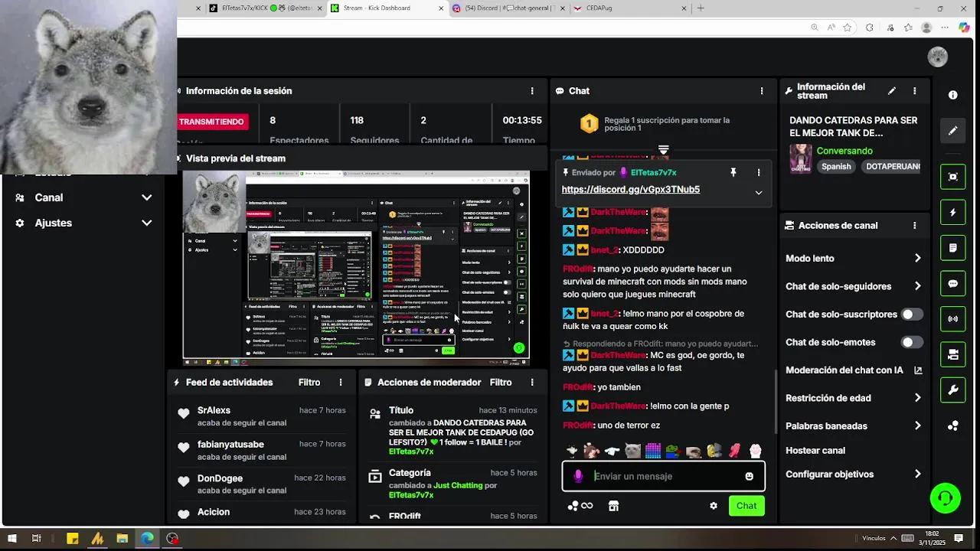Focus the Enviar un mensaje field
Image resolution: width=980 pixels, height=551 pixels.
[664, 476]
